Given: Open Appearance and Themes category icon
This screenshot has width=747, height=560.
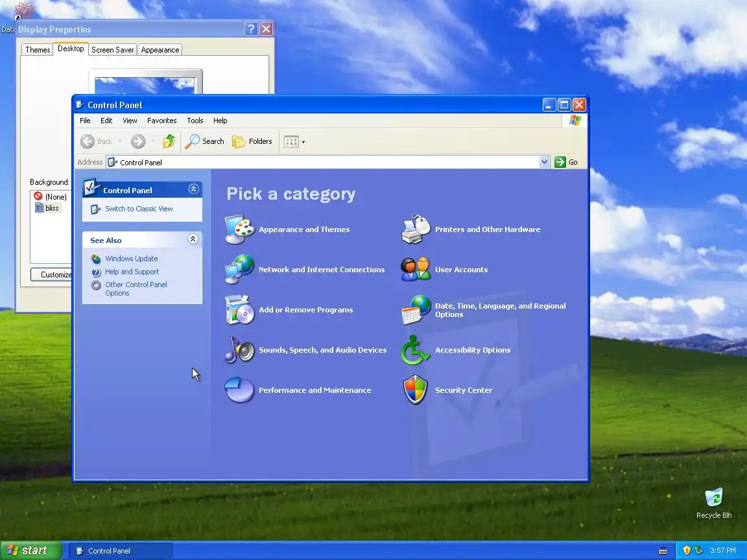Looking at the screenshot, I should pyautogui.click(x=240, y=229).
